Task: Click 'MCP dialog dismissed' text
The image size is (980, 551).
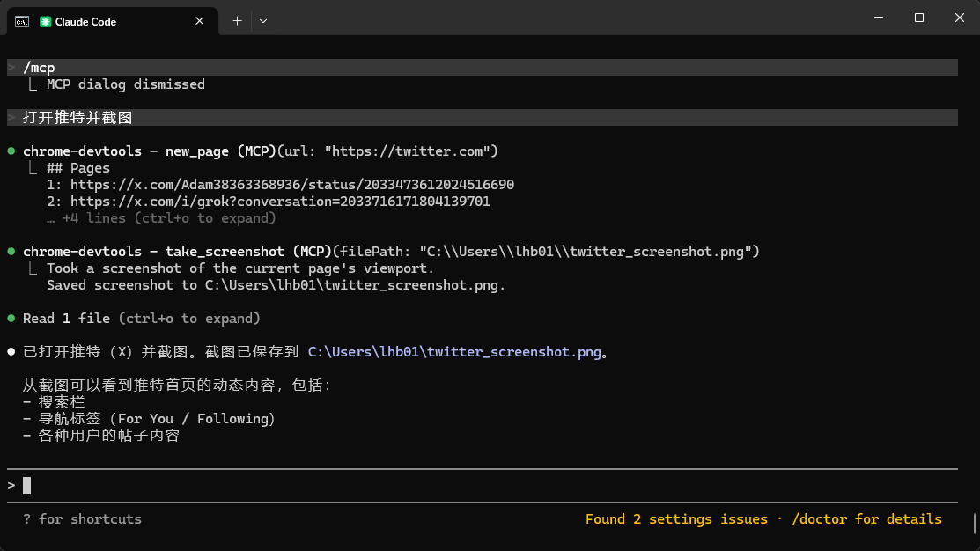Action: [126, 84]
